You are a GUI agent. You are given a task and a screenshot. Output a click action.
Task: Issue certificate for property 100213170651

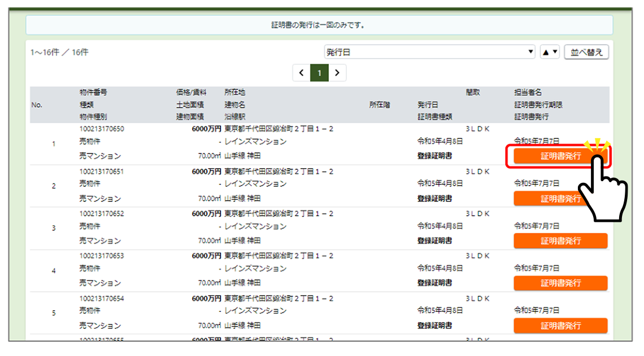tap(560, 199)
